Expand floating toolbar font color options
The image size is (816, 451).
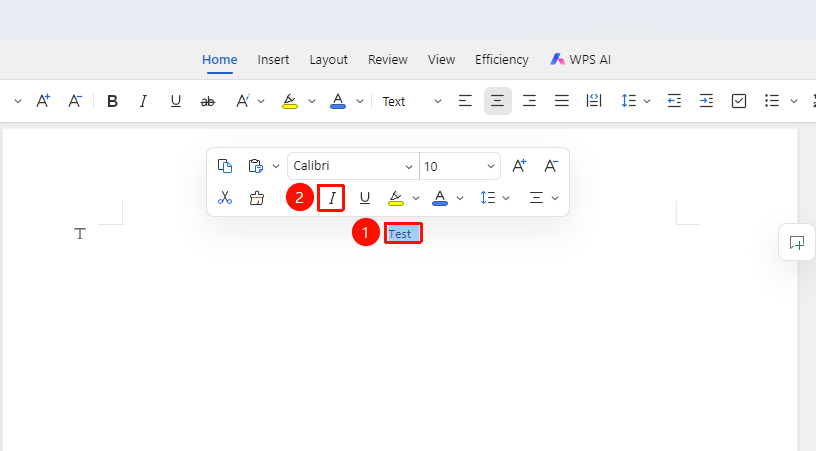point(460,198)
